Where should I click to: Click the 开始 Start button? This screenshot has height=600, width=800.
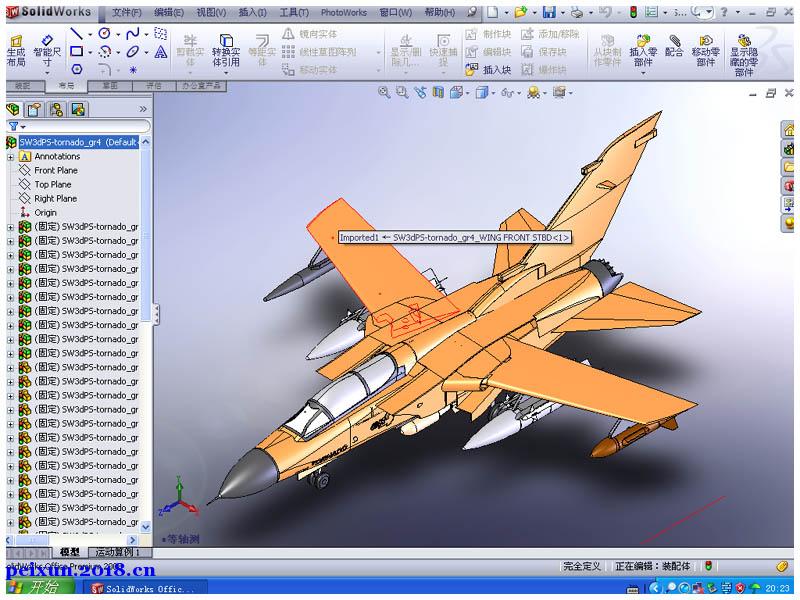coord(37,587)
